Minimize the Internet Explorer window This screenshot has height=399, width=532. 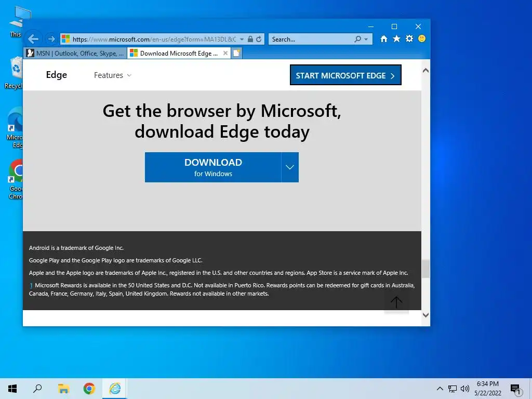click(x=371, y=26)
